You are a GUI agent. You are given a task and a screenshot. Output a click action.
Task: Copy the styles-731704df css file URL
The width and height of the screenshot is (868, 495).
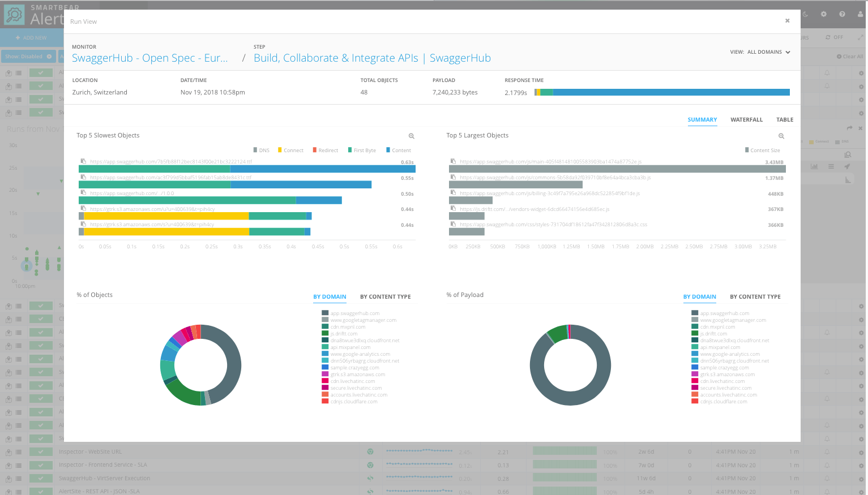point(452,224)
